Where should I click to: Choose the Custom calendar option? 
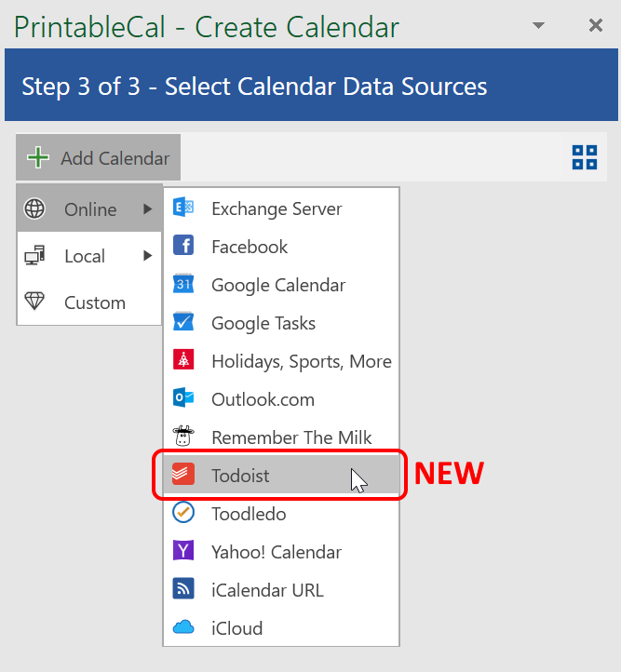tap(94, 302)
